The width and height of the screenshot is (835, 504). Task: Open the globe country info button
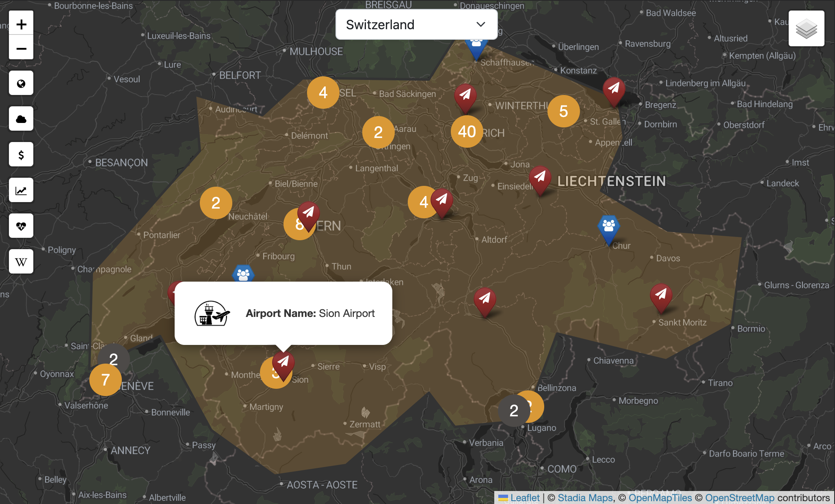[x=21, y=83]
